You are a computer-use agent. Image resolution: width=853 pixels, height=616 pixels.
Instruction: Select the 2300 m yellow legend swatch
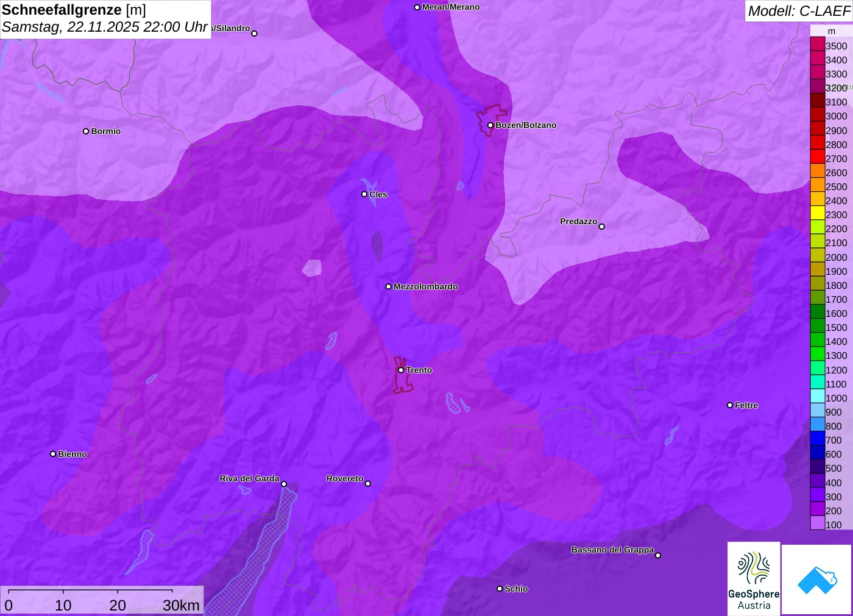817,213
